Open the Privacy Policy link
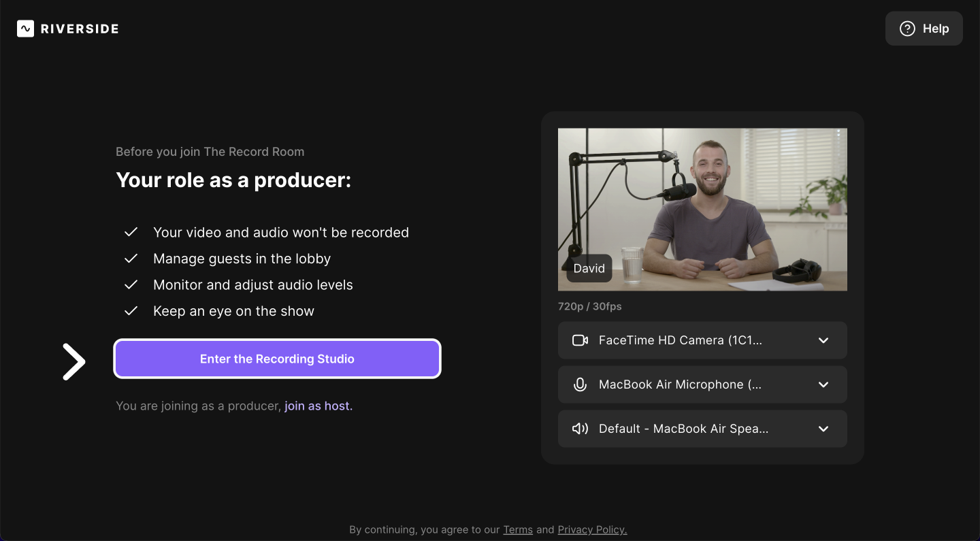 [592, 529]
